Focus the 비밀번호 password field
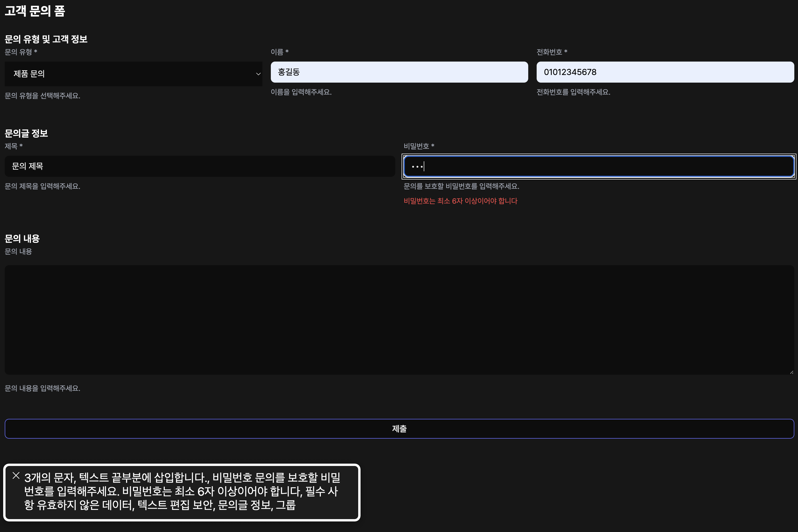798x532 pixels. click(x=597, y=166)
